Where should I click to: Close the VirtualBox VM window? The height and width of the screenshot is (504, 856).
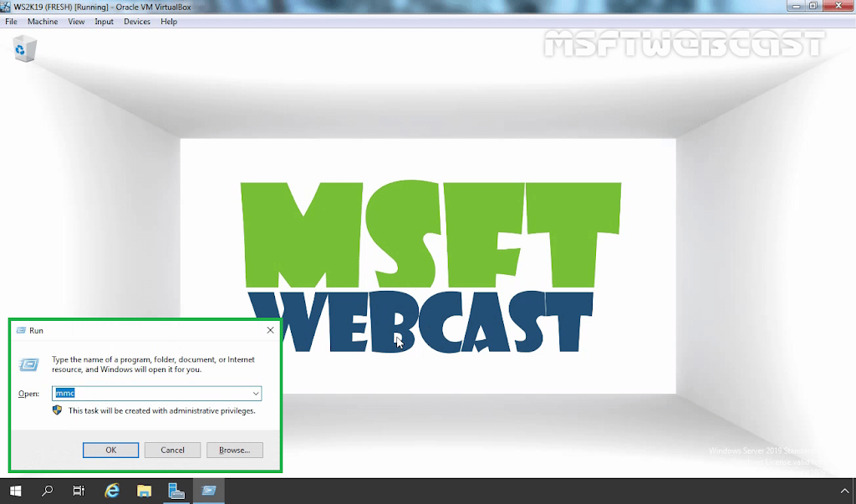tap(838, 6)
